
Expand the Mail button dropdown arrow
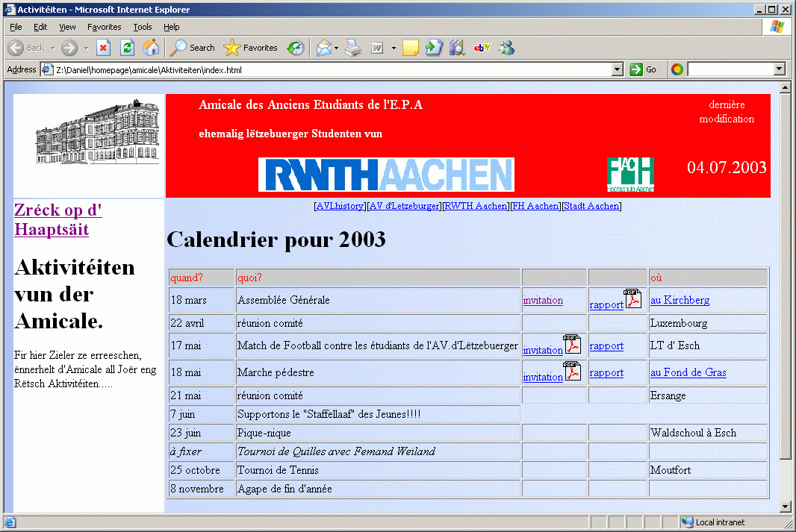(x=336, y=48)
